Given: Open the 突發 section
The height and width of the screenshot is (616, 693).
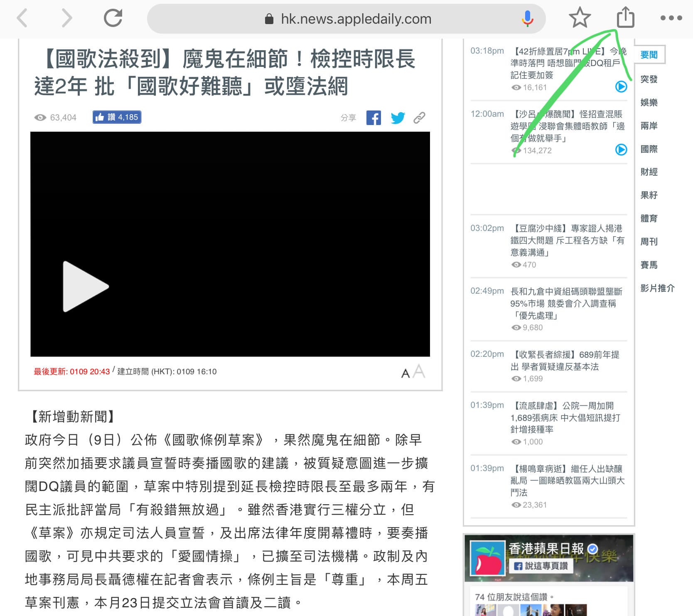Looking at the screenshot, I should [649, 79].
